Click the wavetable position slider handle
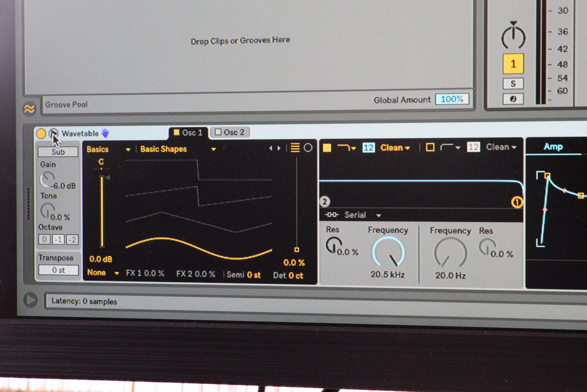 pos(296,249)
